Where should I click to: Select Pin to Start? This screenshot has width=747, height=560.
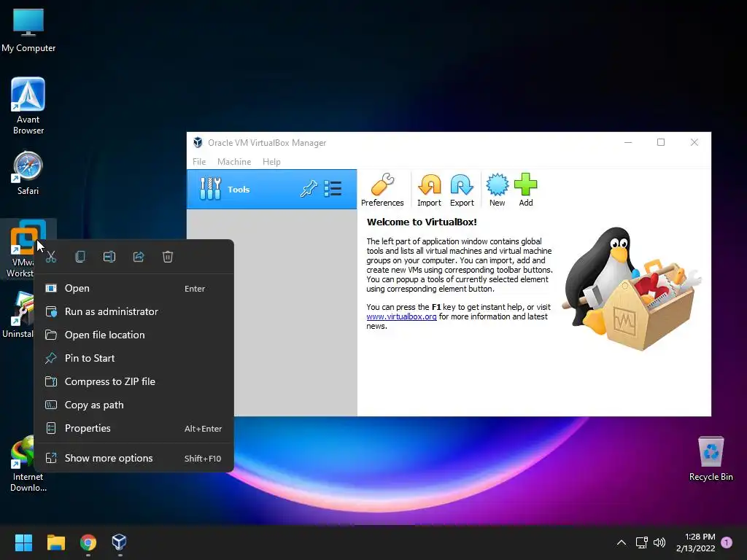[134, 358]
